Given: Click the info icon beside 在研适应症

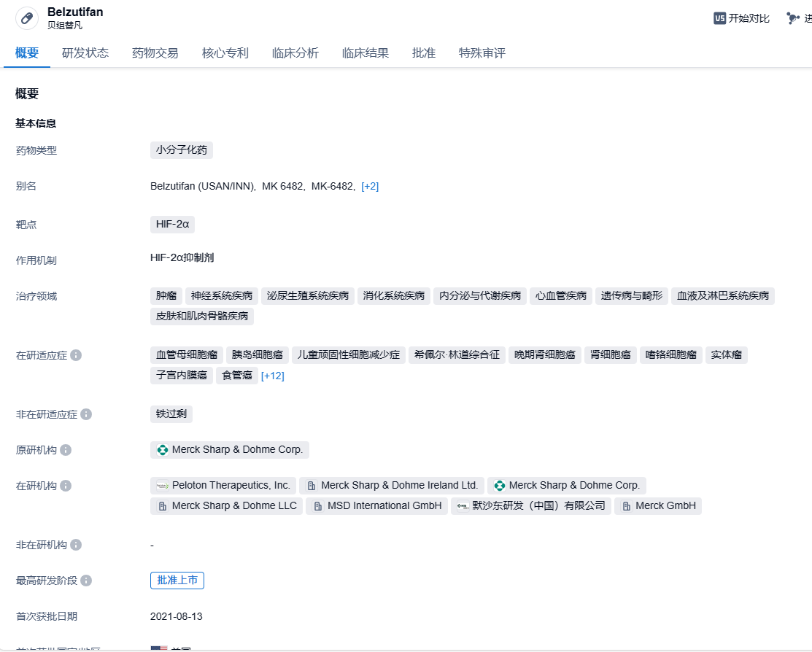Looking at the screenshot, I should click(76, 355).
